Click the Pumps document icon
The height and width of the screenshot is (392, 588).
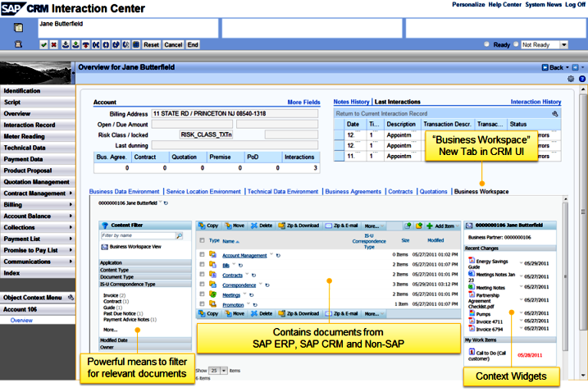[472, 313]
